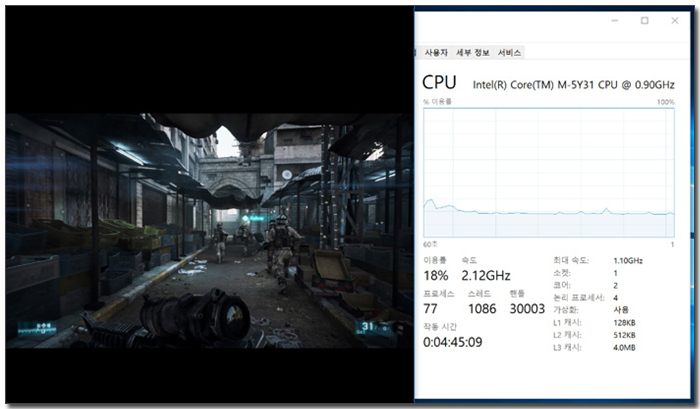
Task: Click the uptime value 0:04:45:09
Action: [x=453, y=342]
